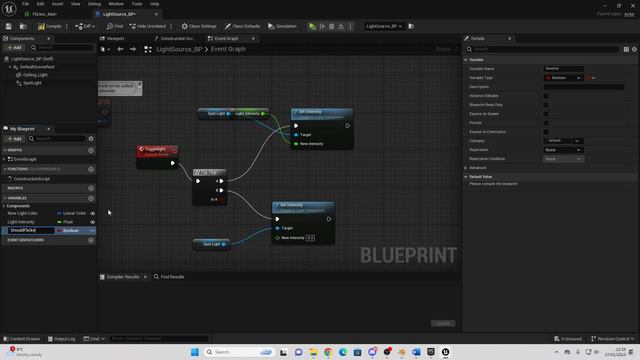Click the find-in-editor icon beside debug dropdown
This screenshot has height=360, width=640.
(x=411, y=26)
